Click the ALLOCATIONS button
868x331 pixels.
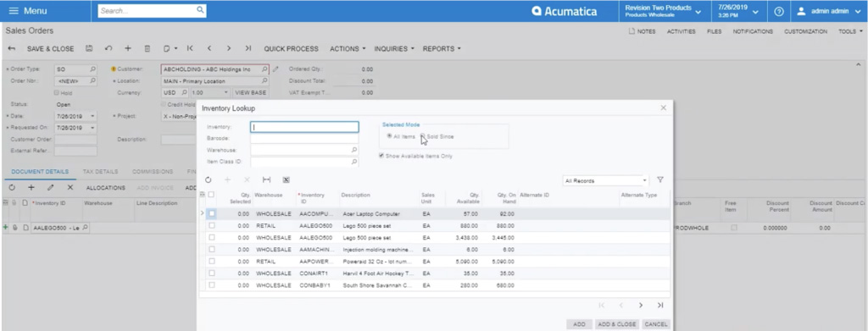tap(106, 188)
